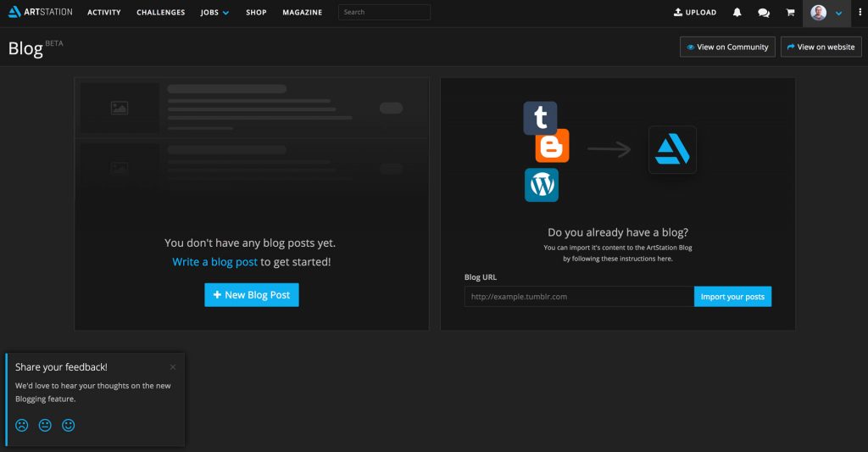
Task: Click the user profile avatar
Action: (818, 12)
